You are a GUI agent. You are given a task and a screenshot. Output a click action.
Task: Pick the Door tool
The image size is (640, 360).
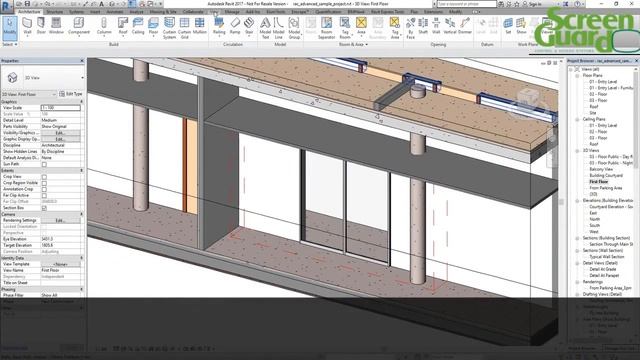tap(41, 26)
